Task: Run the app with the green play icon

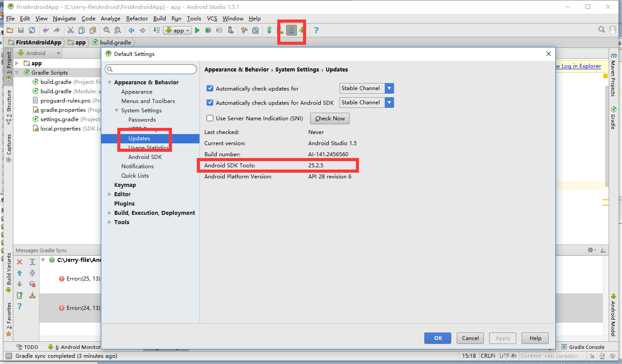Action: tap(197, 30)
